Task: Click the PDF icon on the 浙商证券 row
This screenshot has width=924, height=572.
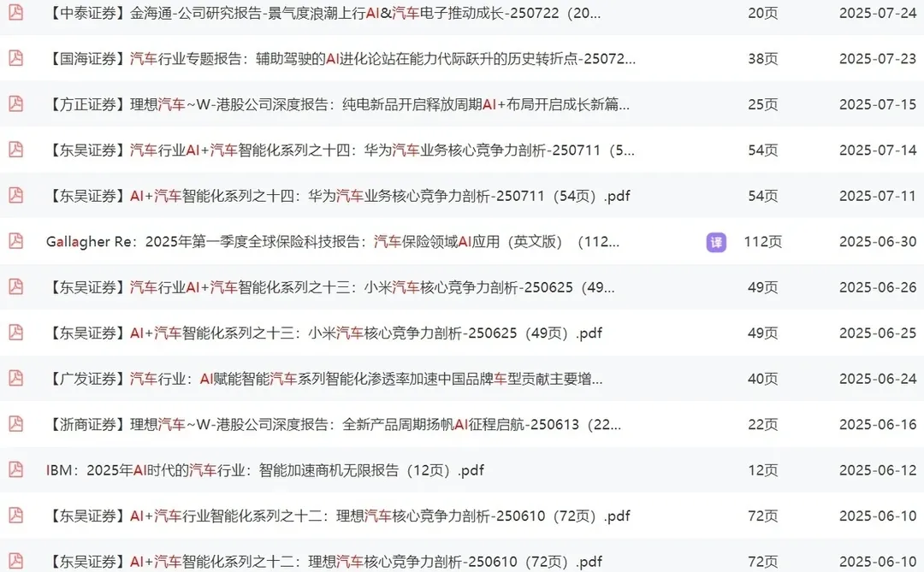Action: point(15,424)
